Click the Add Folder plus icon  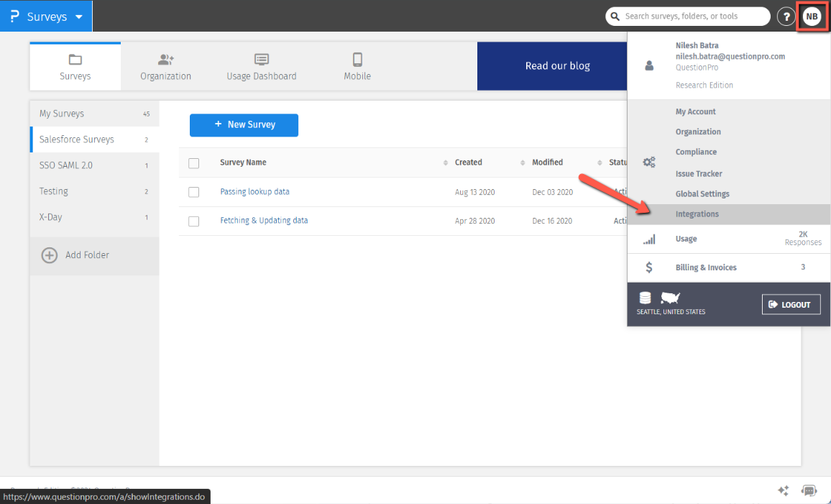50,255
